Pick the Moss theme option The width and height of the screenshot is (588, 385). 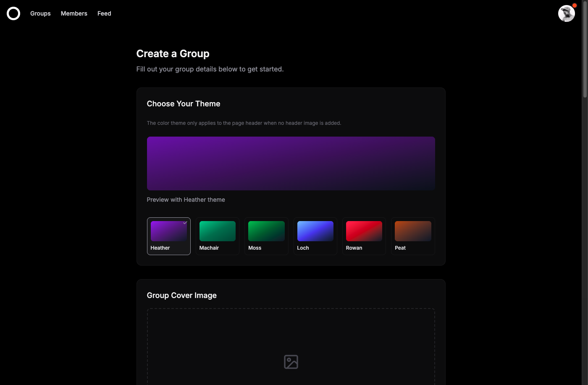tap(266, 236)
